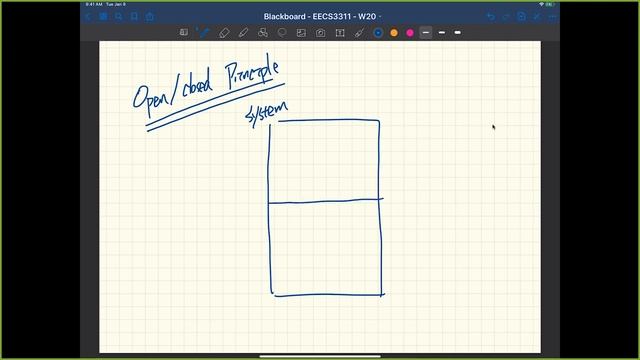The height and width of the screenshot is (360, 640).
Task: Go back to the documents library
Action: pyautogui.click(x=88, y=17)
